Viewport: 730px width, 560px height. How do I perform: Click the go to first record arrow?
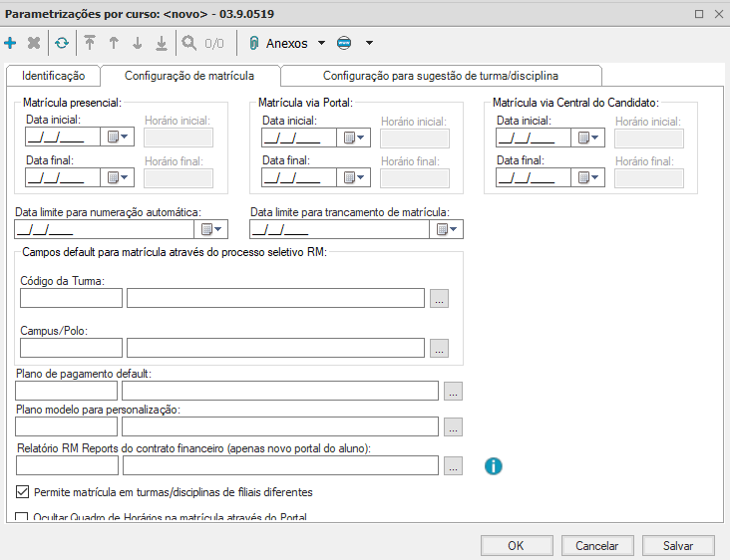[90, 44]
